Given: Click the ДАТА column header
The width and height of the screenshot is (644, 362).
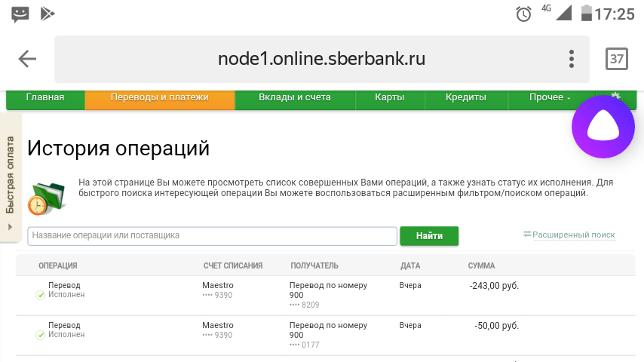Looking at the screenshot, I should click(x=410, y=266).
